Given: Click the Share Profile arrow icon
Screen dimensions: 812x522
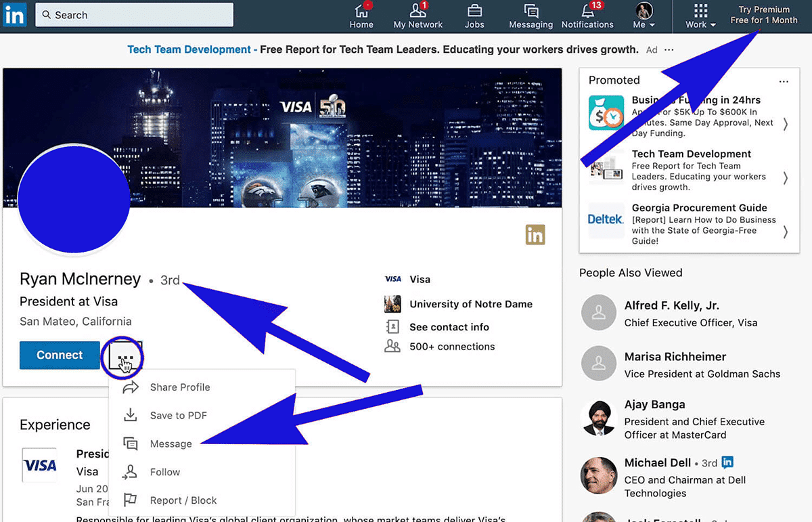Looking at the screenshot, I should click(131, 387).
